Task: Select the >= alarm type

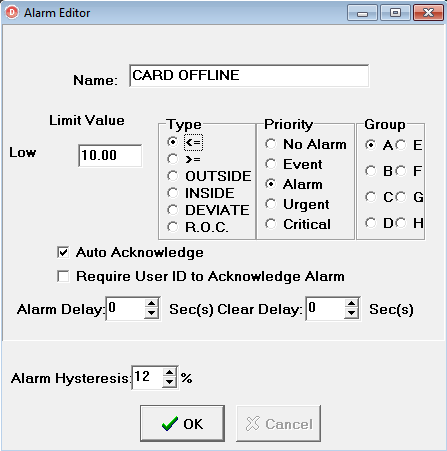Action: tap(173, 159)
